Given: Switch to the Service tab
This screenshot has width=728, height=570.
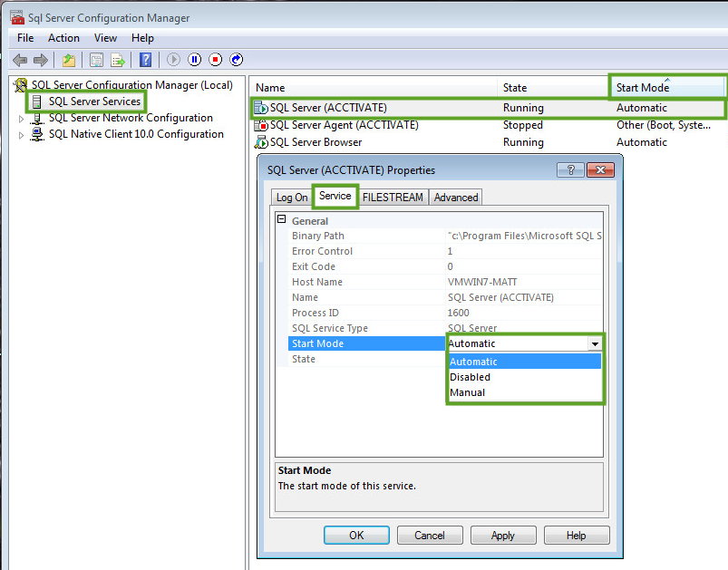Looking at the screenshot, I should [335, 196].
